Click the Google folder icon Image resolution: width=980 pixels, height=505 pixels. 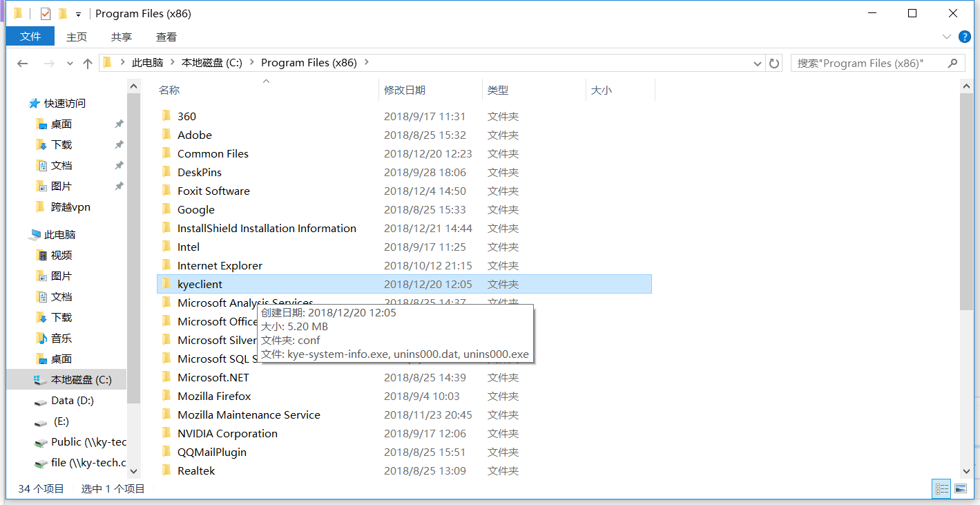tap(166, 209)
